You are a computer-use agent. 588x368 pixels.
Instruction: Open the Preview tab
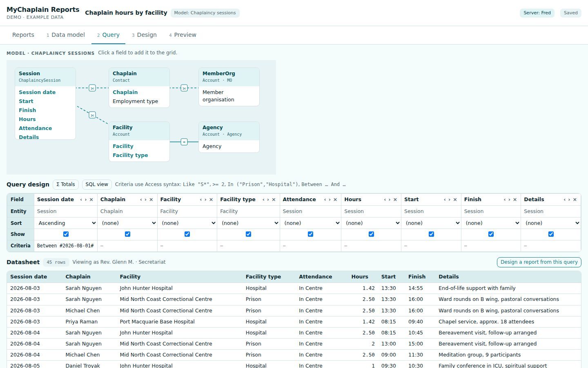pyautogui.click(x=183, y=35)
